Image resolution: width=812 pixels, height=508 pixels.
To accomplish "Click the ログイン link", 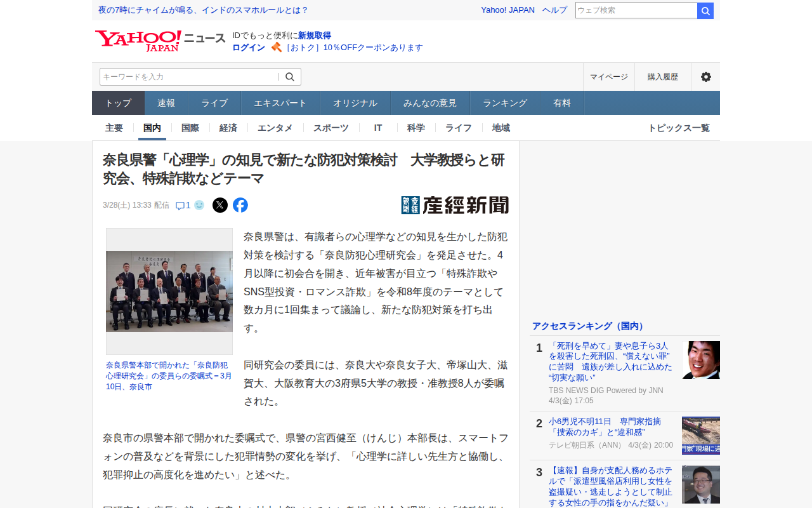I will (x=249, y=48).
